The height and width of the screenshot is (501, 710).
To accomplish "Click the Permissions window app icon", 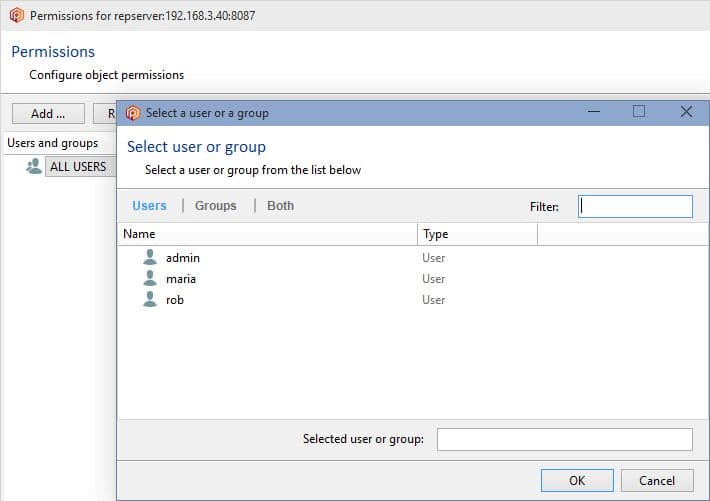I will point(16,16).
